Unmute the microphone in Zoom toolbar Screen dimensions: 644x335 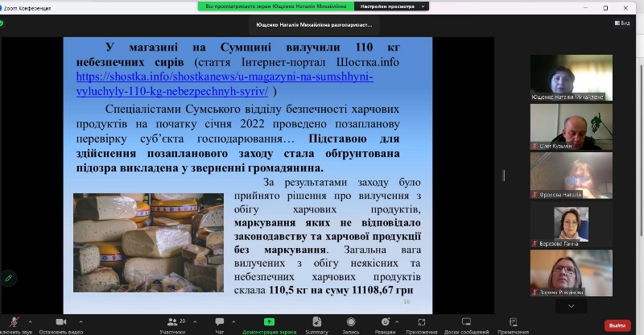[14, 322]
